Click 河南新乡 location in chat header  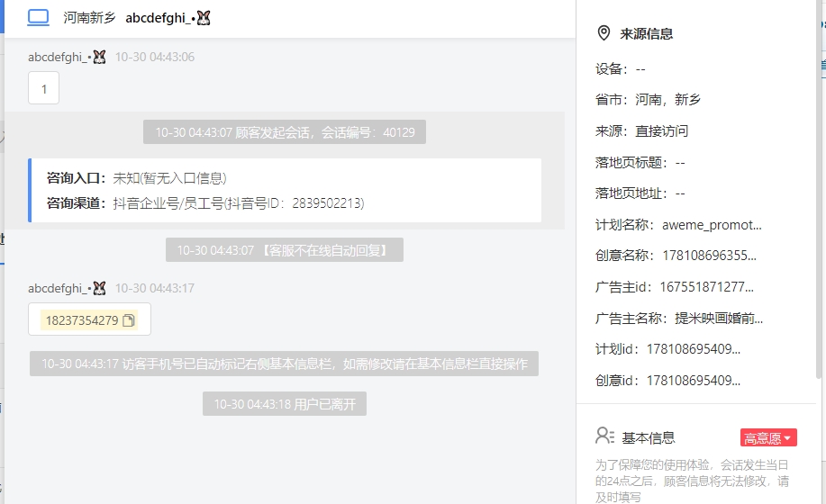pyautogui.click(x=89, y=18)
